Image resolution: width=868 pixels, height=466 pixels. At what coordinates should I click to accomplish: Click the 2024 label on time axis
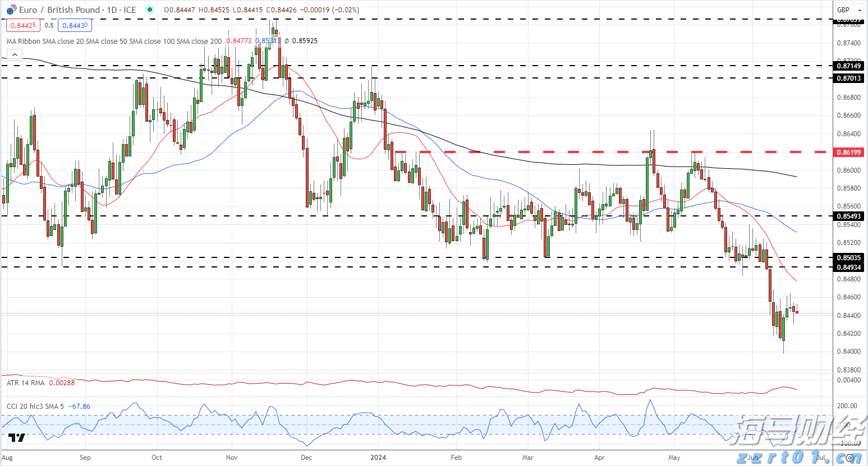click(x=379, y=457)
